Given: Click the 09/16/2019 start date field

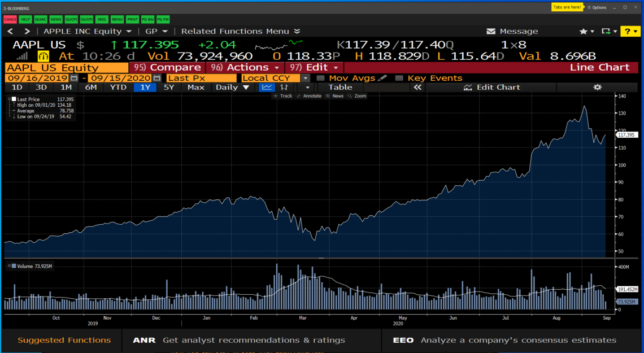Looking at the screenshot, I should [37, 78].
